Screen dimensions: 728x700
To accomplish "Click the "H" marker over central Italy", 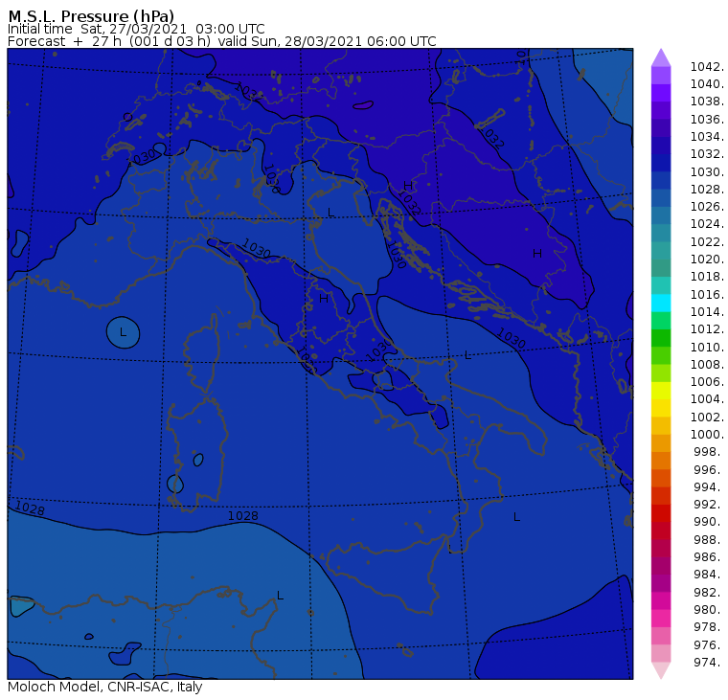I will (x=324, y=299).
